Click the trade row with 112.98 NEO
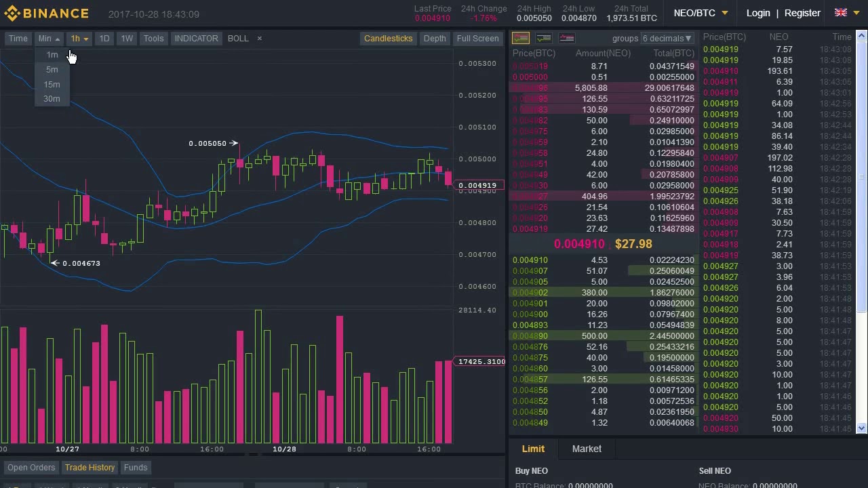 (x=777, y=169)
